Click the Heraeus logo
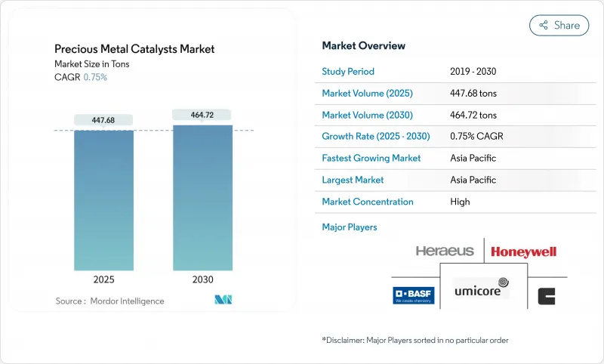The image size is (604, 364). [x=445, y=251]
